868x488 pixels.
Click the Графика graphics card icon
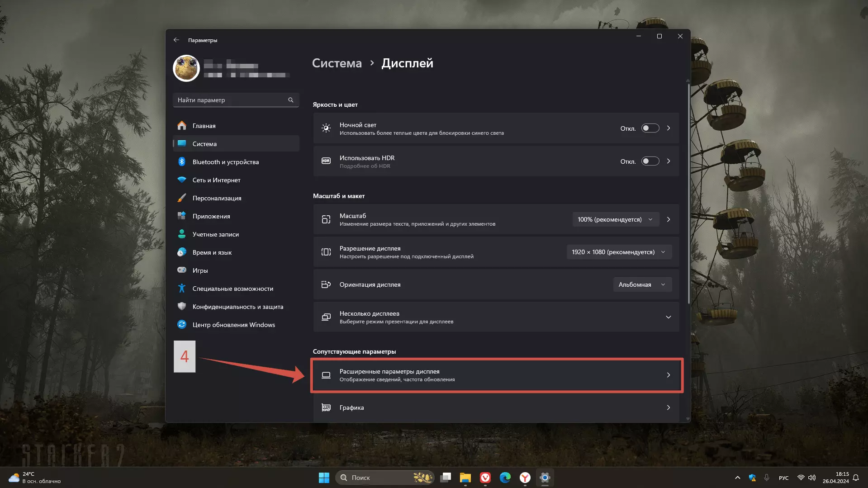coord(326,407)
